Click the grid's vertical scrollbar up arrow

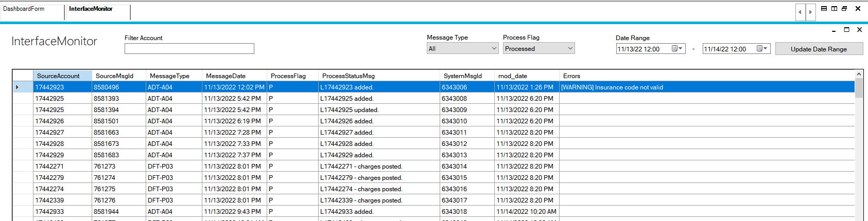(858, 75)
